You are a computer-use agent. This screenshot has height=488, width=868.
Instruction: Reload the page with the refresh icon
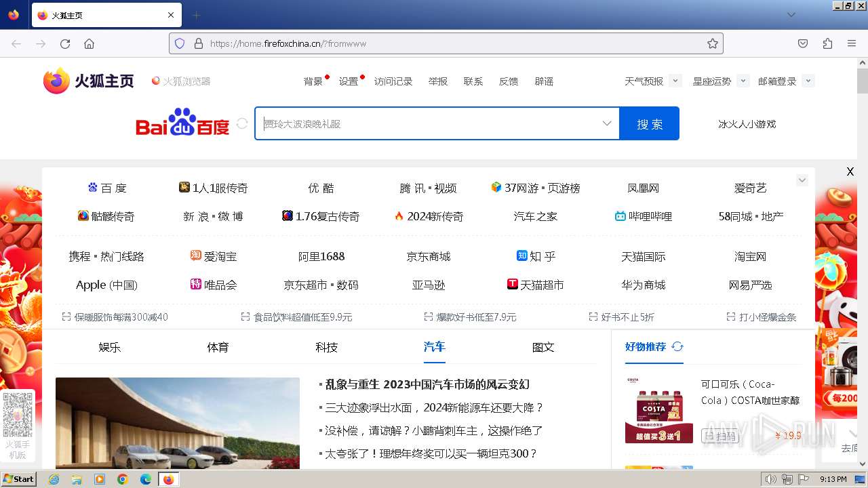click(65, 43)
